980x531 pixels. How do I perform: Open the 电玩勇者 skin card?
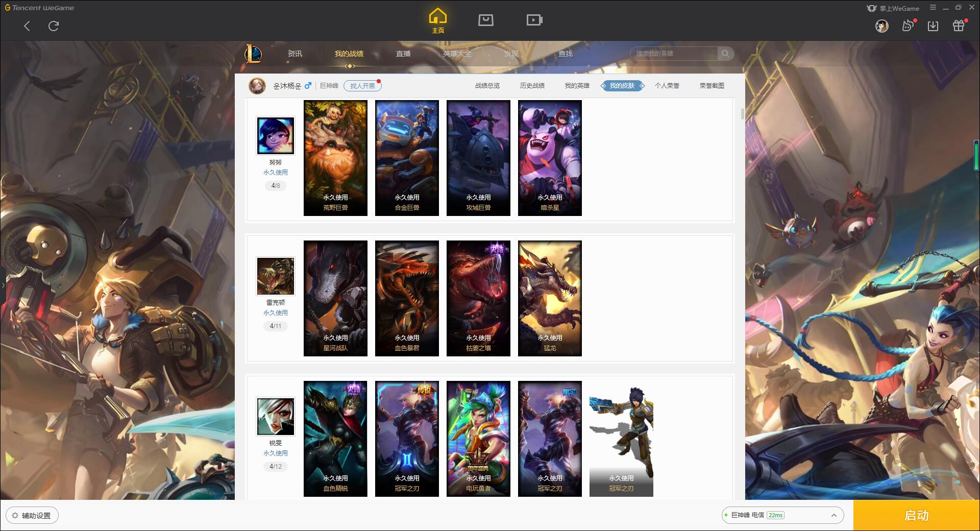[x=478, y=439]
